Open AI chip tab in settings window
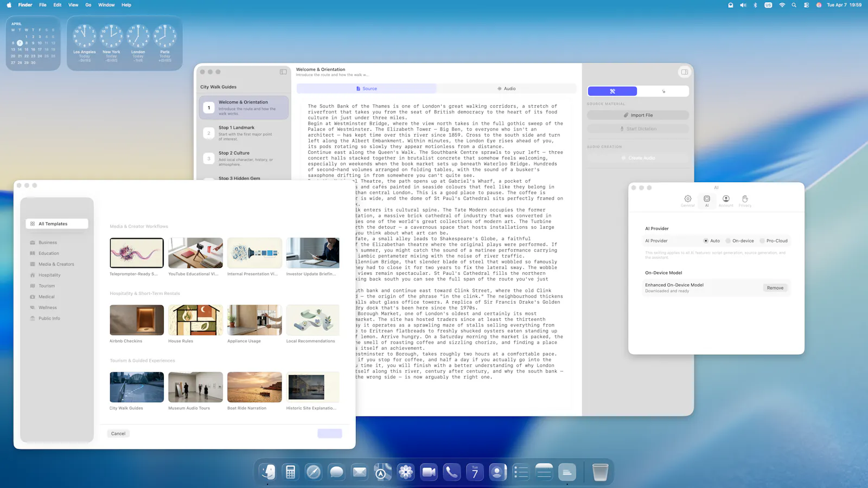 [x=707, y=201]
